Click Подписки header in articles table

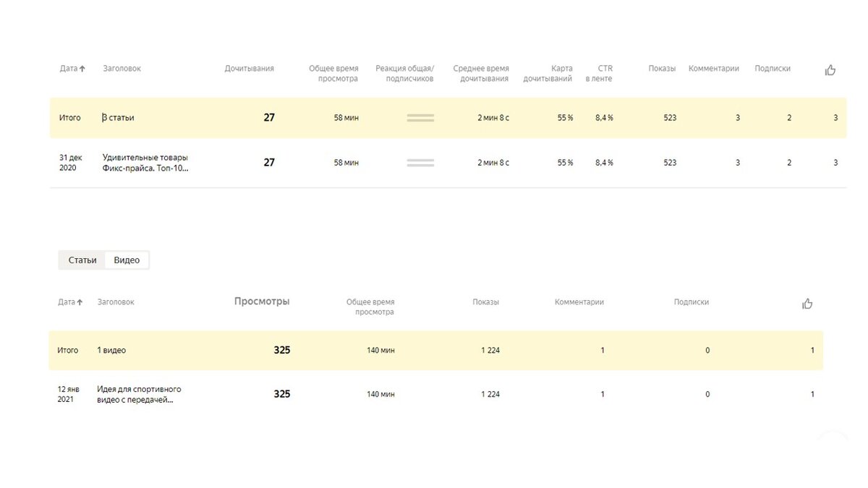tap(773, 69)
